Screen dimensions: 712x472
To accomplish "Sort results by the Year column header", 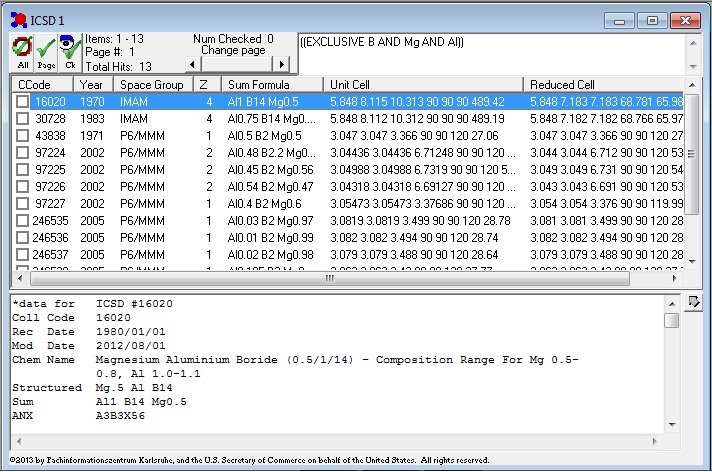I will tap(92, 84).
